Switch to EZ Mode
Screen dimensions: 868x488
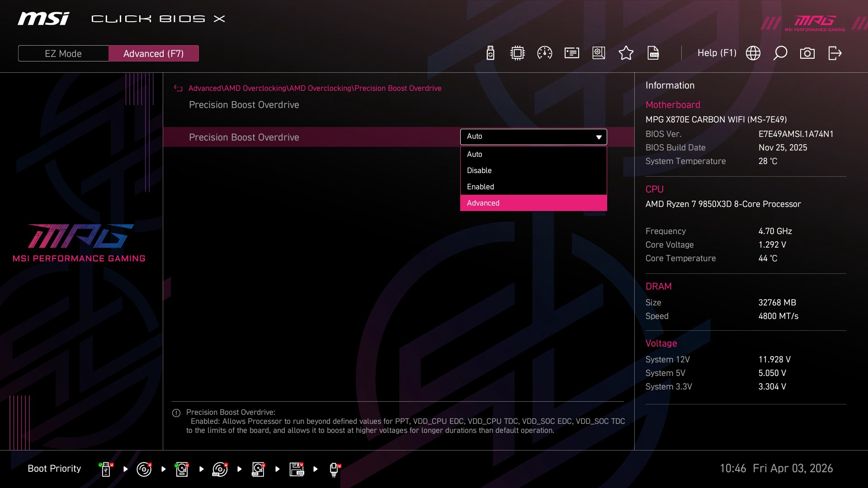point(63,53)
